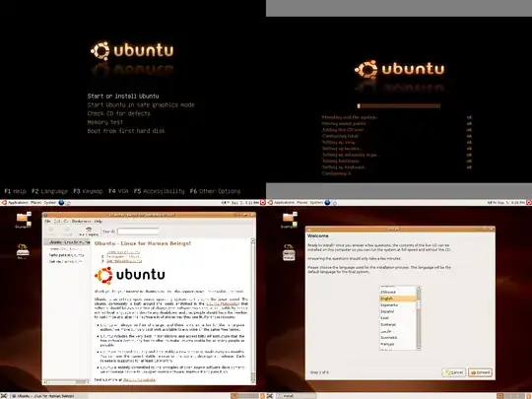Screen dimensions: 532x399
Task: Click Forward arrow in help browser toolbar
Action: 67,232
